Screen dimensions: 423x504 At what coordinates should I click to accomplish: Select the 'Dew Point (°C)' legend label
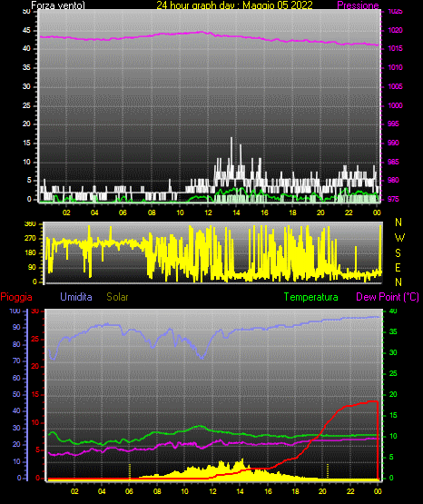[388, 297]
